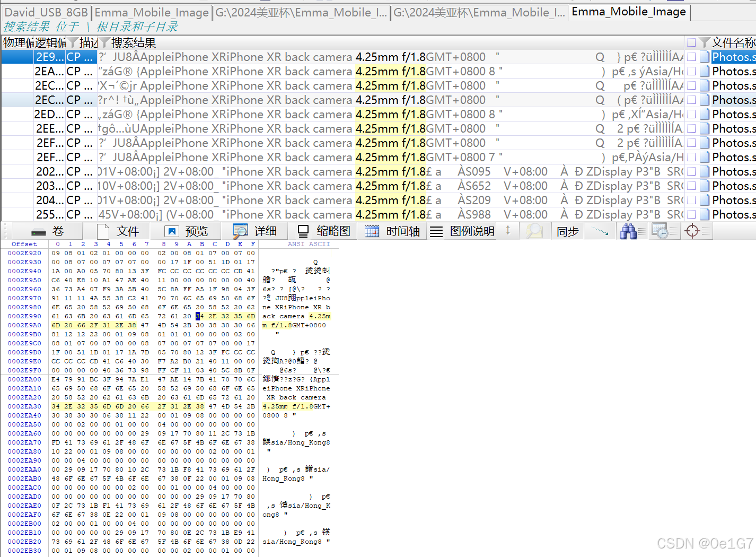The height and width of the screenshot is (557, 756).
Task: Sort by the 搜索结果 column header
Action: [x=133, y=43]
